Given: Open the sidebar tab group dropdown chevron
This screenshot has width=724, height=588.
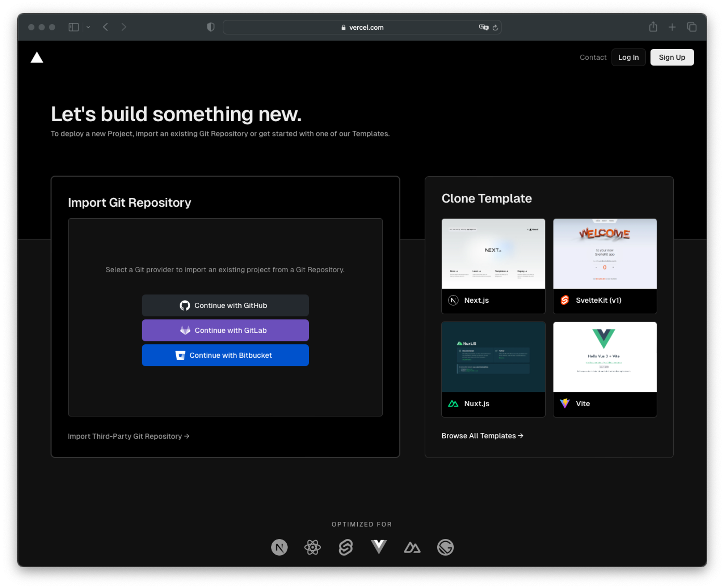Looking at the screenshot, I should tap(88, 27).
